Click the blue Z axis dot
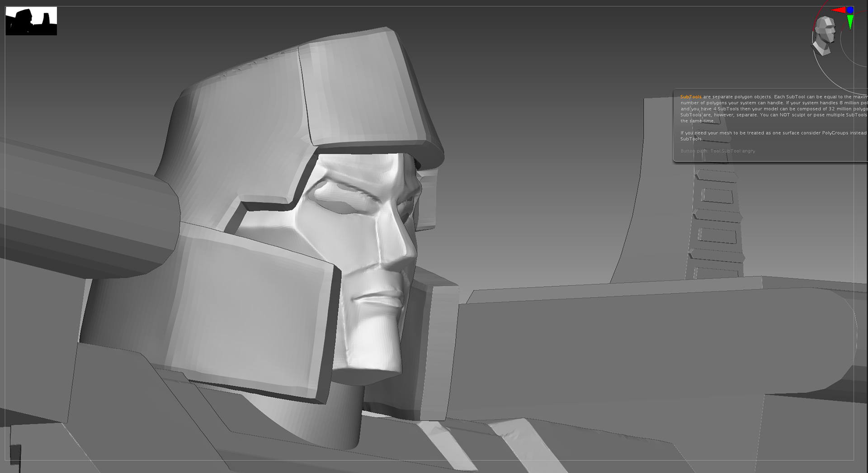 pyautogui.click(x=850, y=9)
